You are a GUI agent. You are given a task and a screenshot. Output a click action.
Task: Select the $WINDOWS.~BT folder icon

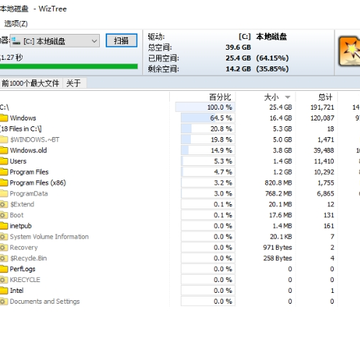pyautogui.click(x=3, y=140)
